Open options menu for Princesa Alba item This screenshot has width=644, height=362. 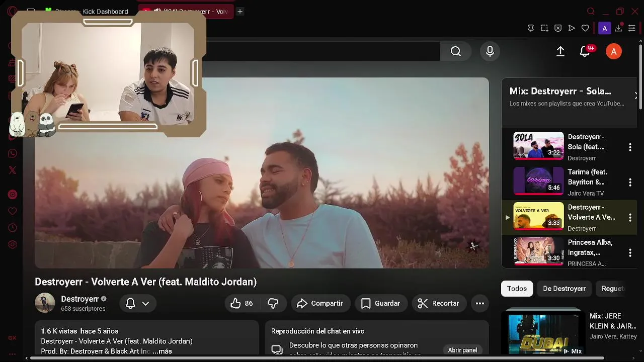pos(630,252)
